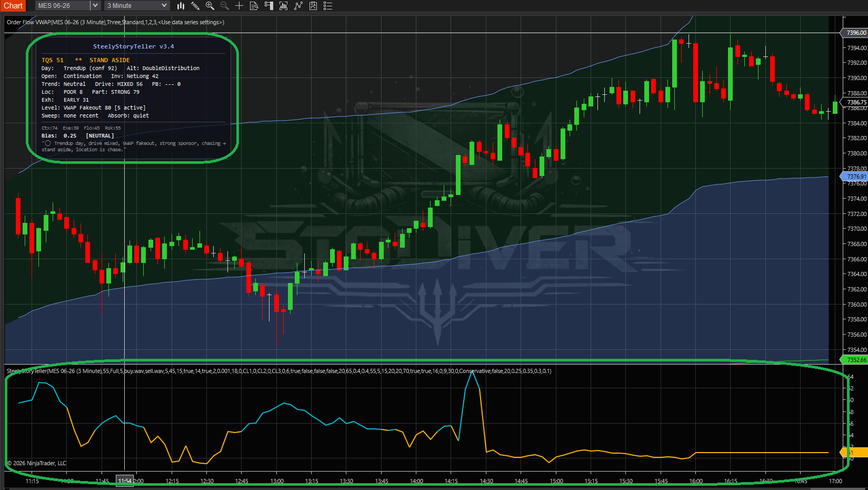Click the 13:00 time axis label

coord(277,481)
